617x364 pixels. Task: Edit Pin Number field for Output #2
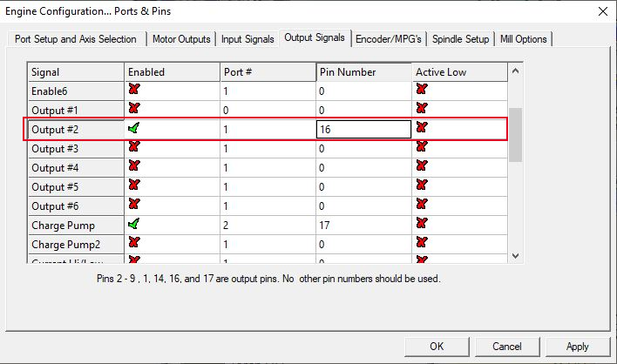click(x=363, y=130)
